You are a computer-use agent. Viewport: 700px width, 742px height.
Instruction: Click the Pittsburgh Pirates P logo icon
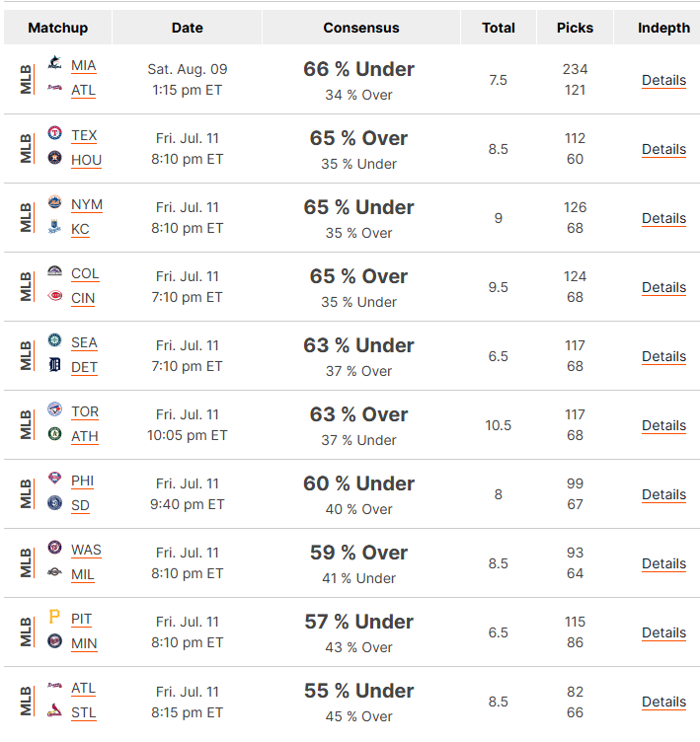pyautogui.click(x=55, y=617)
